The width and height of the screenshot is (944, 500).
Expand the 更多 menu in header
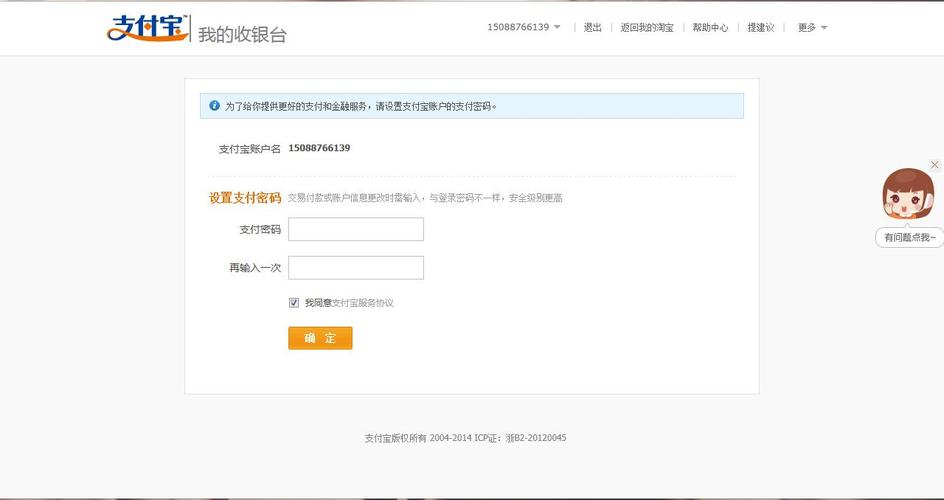point(812,28)
